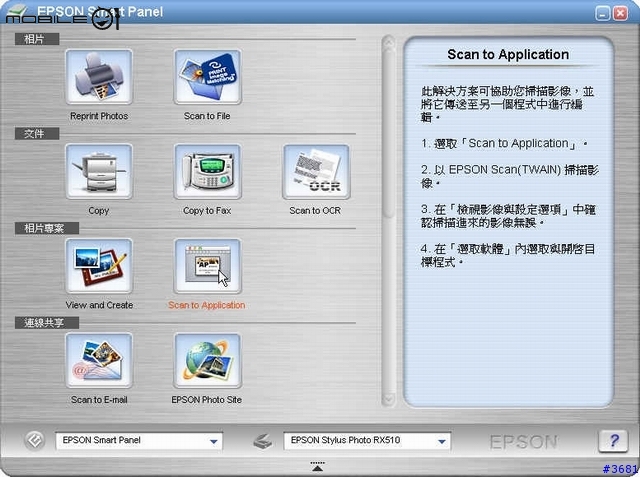Start the Copy function icon

pos(99,171)
